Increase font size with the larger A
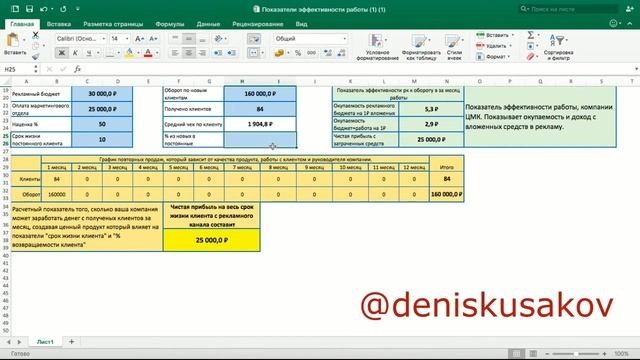 (x=139, y=39)
